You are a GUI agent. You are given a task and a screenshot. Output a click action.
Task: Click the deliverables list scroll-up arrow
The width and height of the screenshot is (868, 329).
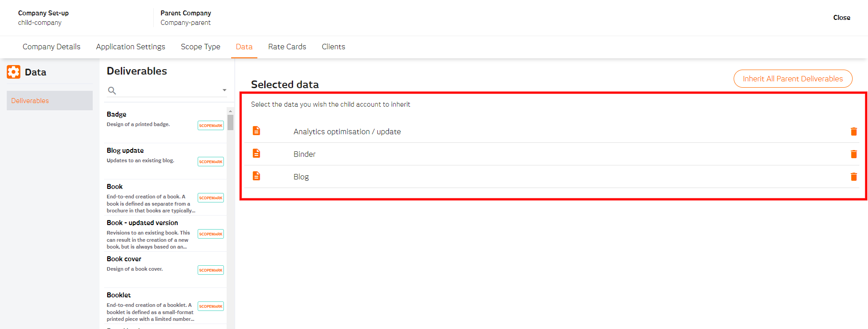tap(231, 111)
